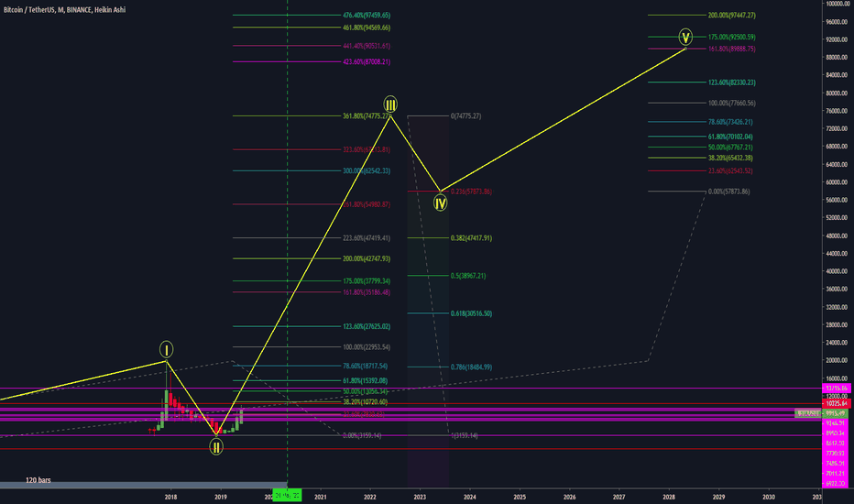Image resolution: width=854 pixels, height=504 pixels.
Task: Click the 123.60%(27625.02) extension label
Action: (367, 326)
